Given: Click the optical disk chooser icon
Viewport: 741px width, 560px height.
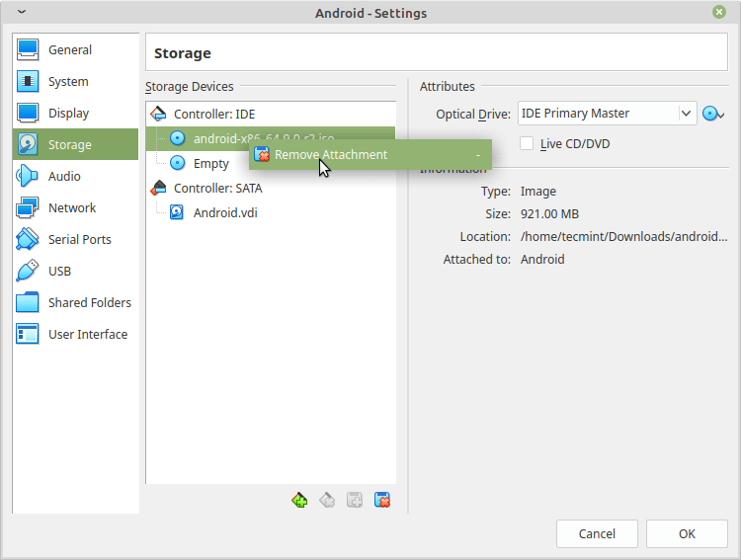Looking at the screenshot, I should [713, 114].
